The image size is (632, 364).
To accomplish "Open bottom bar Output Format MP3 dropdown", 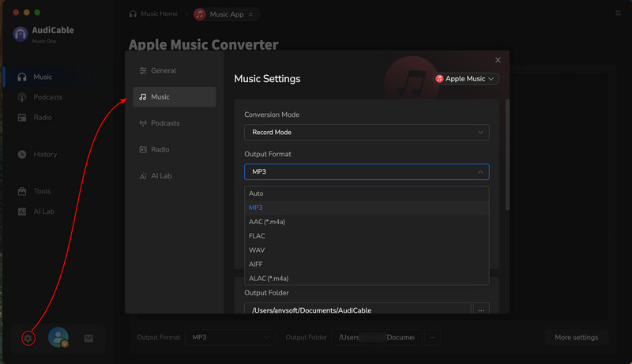I will coord(230,337).
